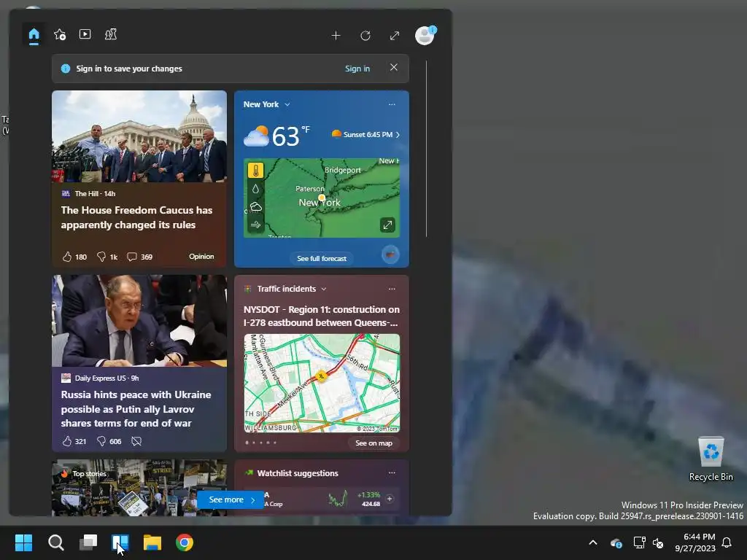Dismiss the sign in banner
747x560 pixels.
pos(393,68)
